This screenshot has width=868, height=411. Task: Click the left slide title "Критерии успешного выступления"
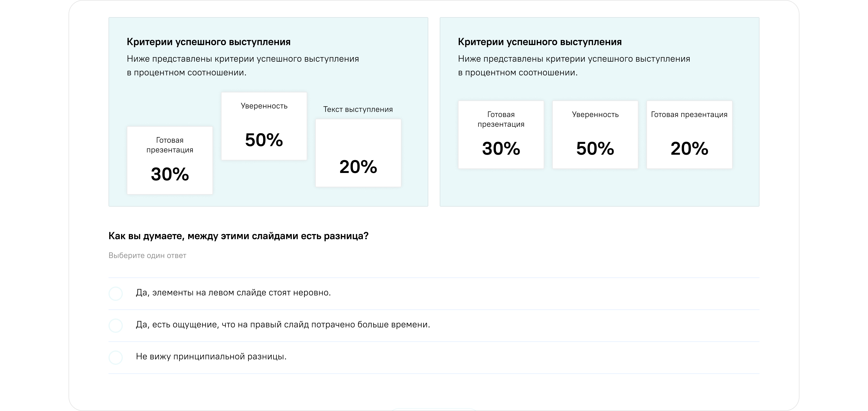coord(208,42)
